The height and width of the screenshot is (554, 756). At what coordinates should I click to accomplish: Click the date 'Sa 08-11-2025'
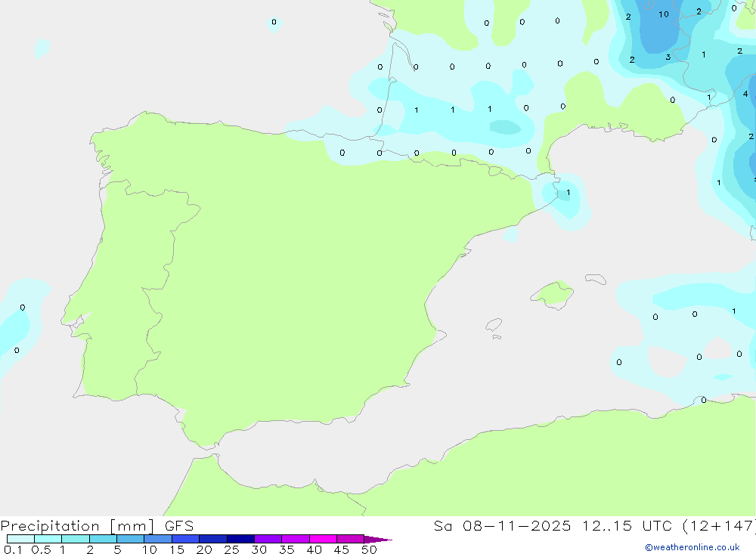coord(502,526)
